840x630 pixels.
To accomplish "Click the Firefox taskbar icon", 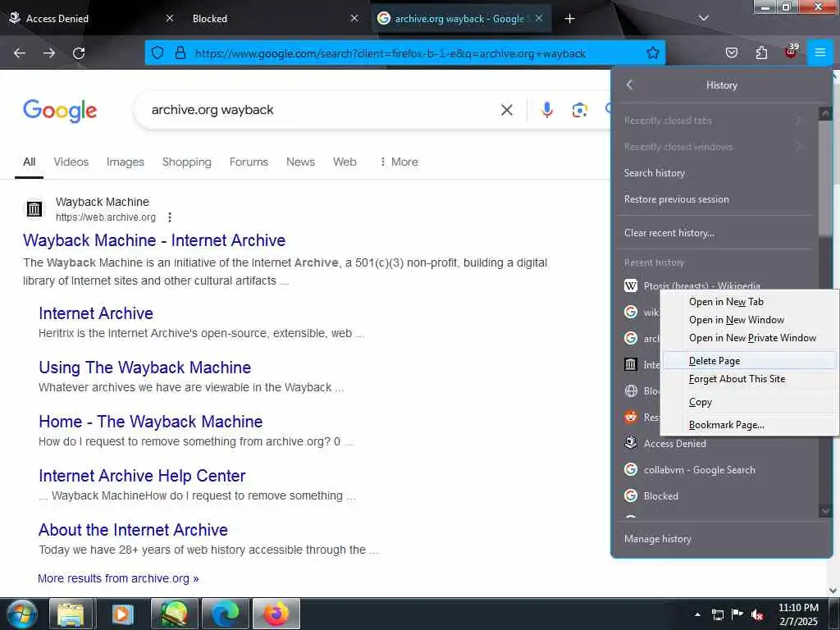I will [x=276, y=614].
